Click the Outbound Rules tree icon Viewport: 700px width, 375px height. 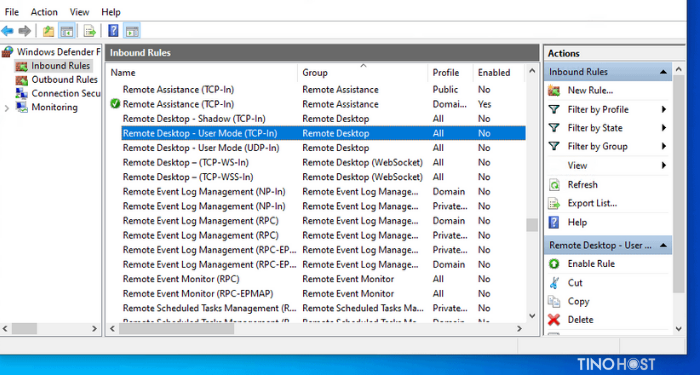point(21,80)
